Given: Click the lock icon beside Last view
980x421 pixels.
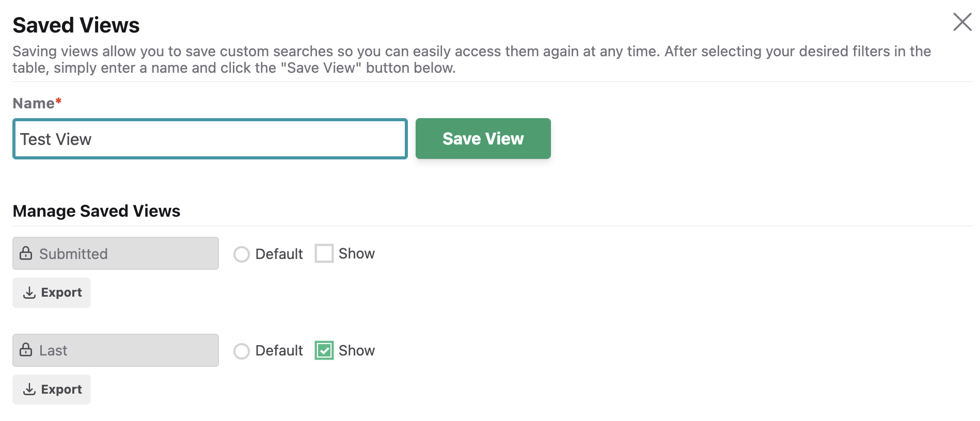Looking at the screenshot, I should click(x=26, y=350).
